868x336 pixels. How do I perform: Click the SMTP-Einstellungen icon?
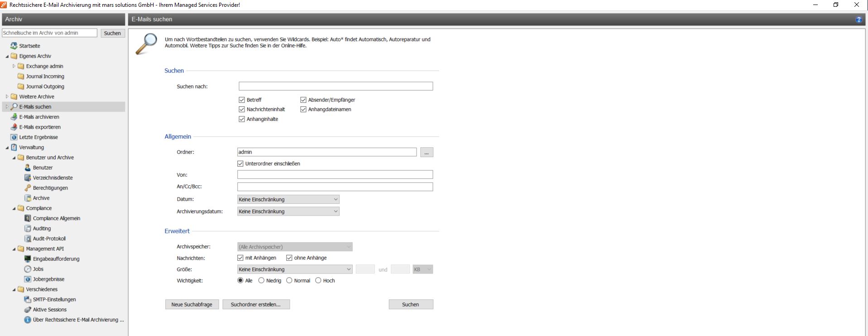[28, 299]
